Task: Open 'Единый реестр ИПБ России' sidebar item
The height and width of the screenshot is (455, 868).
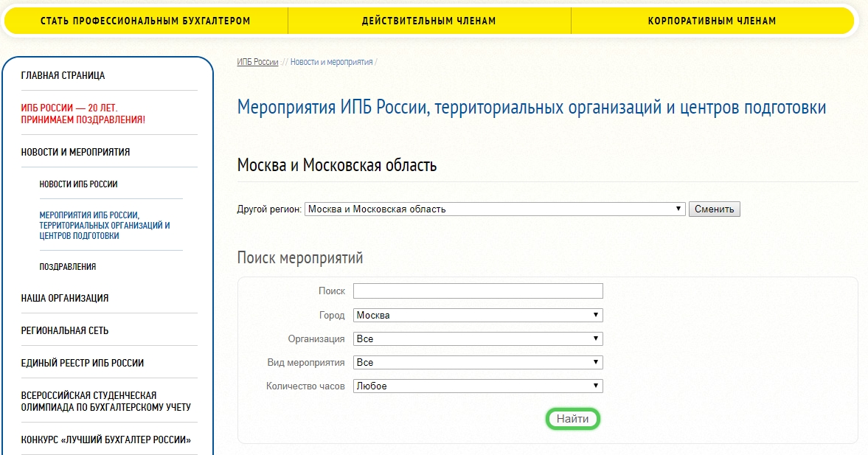Action: (83, 363)
